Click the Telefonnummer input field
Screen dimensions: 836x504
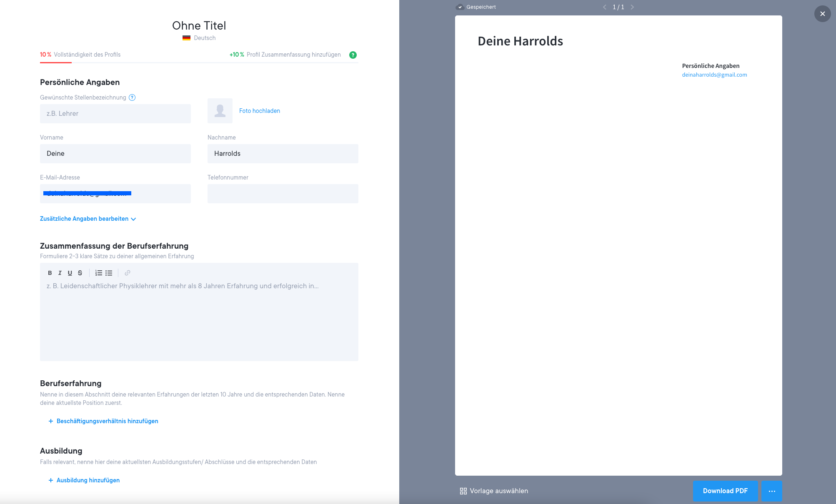[x=283, y=194]
